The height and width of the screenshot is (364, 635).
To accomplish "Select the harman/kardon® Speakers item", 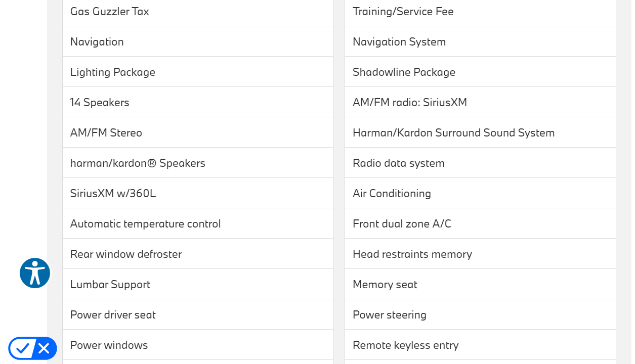I will [x=138, y=163].
